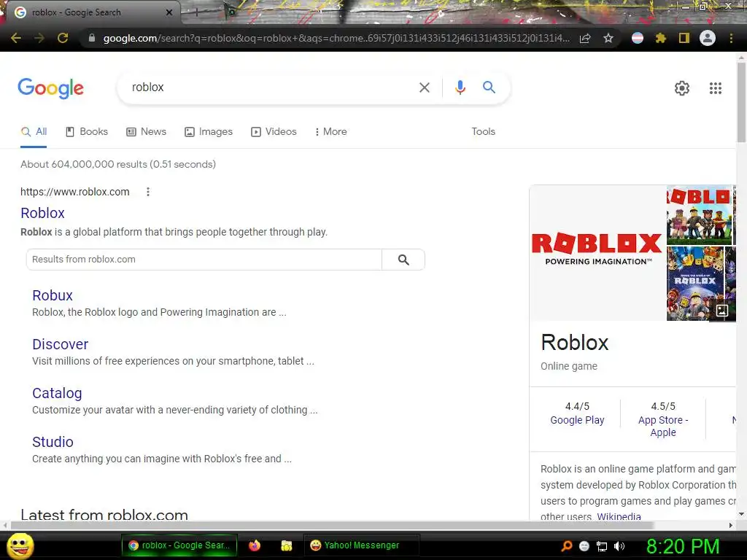Open Chrome's three-dot menu
Screen dimensions: 747x560
(731, 38)
